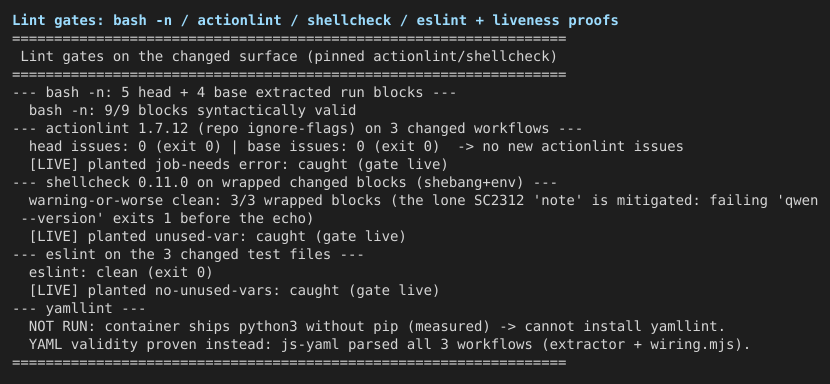830x384 pixels.
Task: Select the planted no-unused-vars LIVE line
Action: [x=234, y=291]
